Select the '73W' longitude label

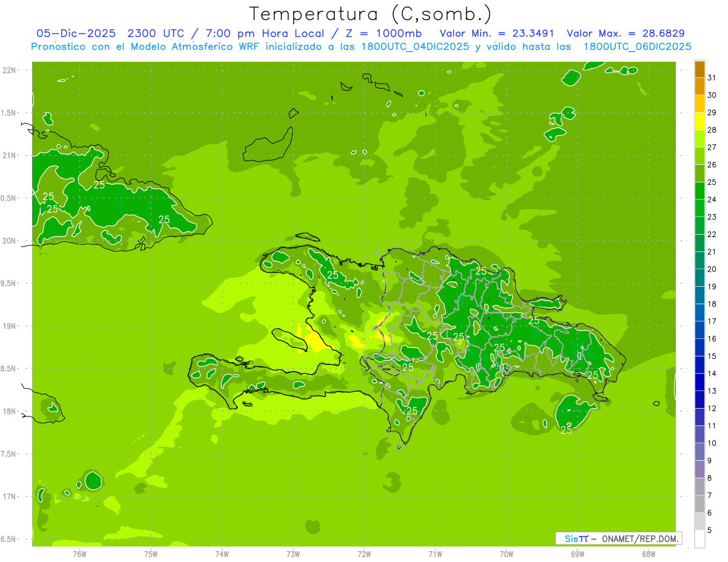point(293,554)
